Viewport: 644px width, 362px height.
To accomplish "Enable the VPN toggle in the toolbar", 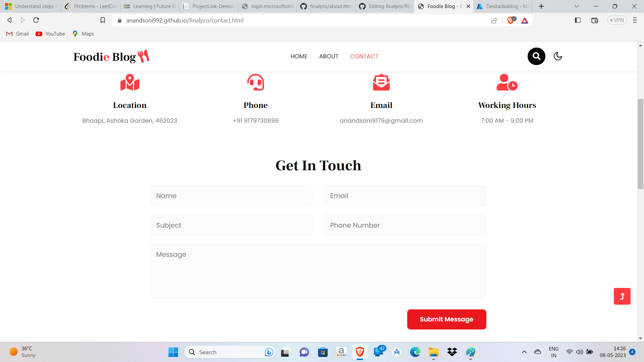I will [617, 20].
